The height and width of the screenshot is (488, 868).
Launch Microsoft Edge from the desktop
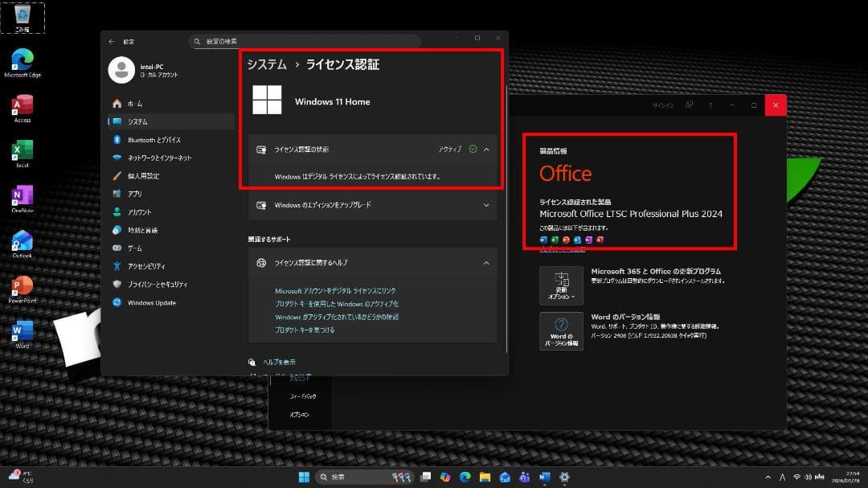pyautogui.click(x=22, y=59)
